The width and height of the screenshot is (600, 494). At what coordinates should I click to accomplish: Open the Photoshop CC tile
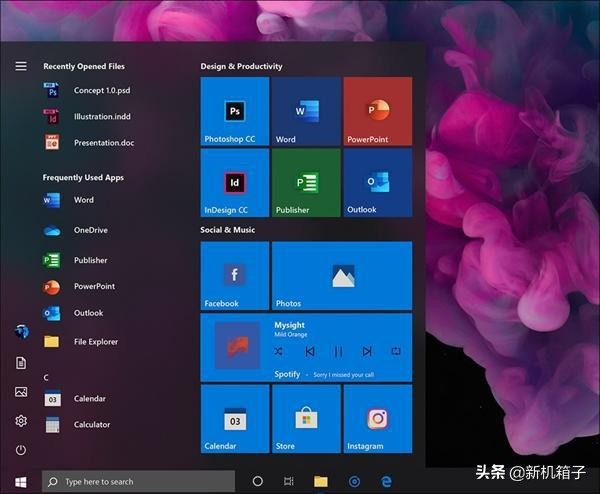pos(235,111)
